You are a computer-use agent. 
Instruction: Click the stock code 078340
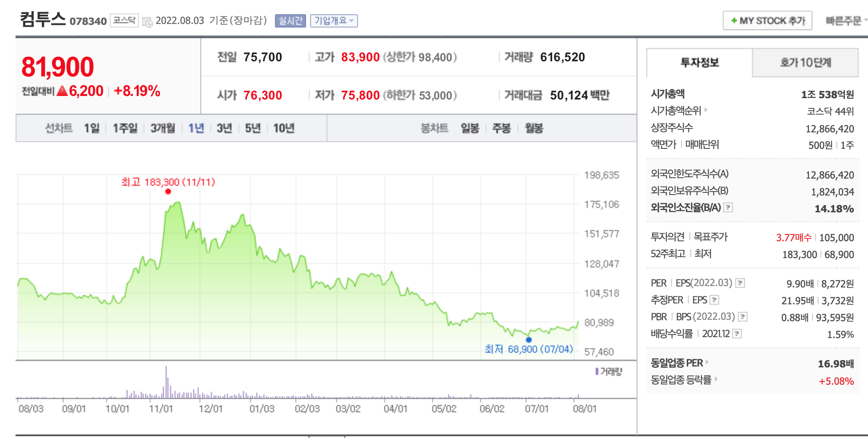pyautogui.click(x=88, y=21)
